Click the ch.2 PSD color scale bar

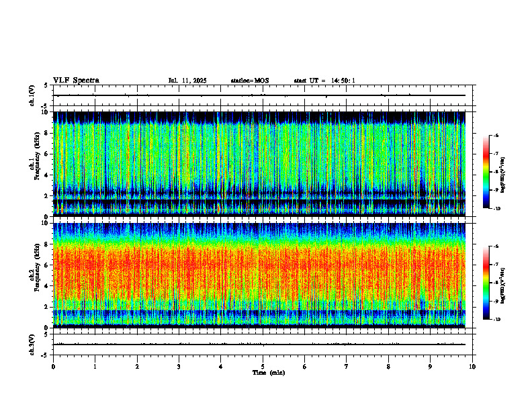486,283
